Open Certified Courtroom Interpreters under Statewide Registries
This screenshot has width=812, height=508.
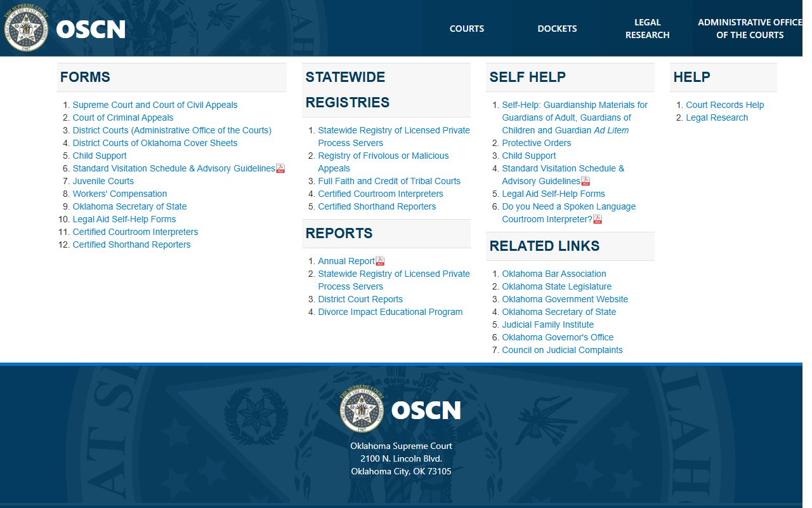click(x=381, y=194)
